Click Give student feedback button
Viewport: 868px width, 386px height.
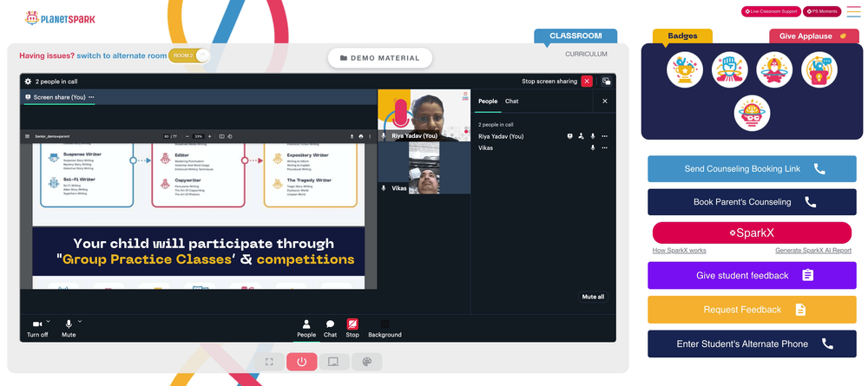[x=752, y=275]
